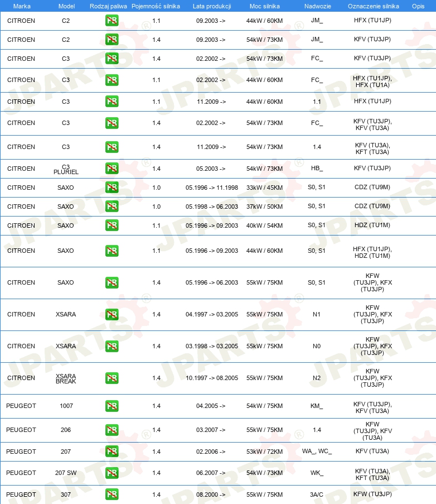Click the fuel icon in the Saxo 33kW / 45KM row
Viewport: 436px width, 504px height.
click(112, 188)
